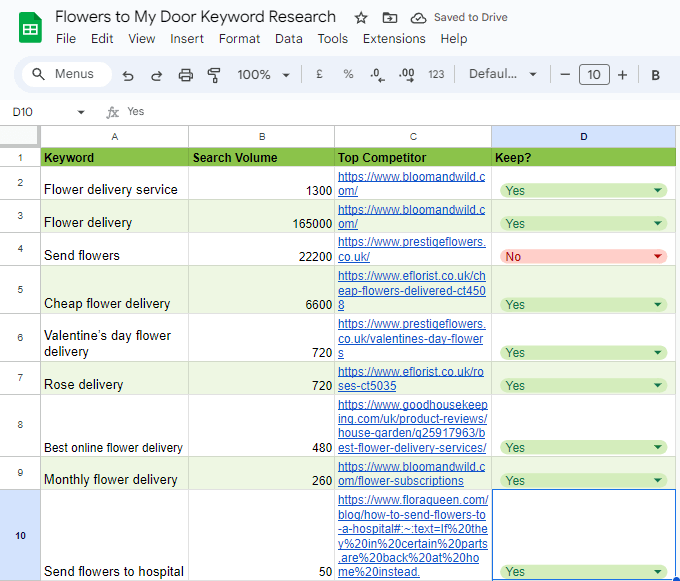Click the move to folder icon
680x581 pixels.
tap(389, 18)
